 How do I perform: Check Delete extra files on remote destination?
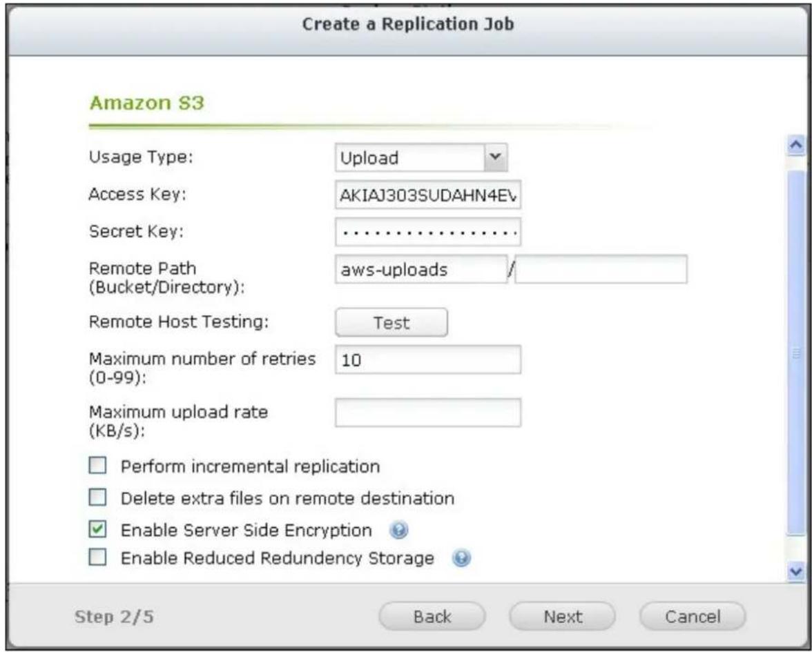[x=97, y=498]
